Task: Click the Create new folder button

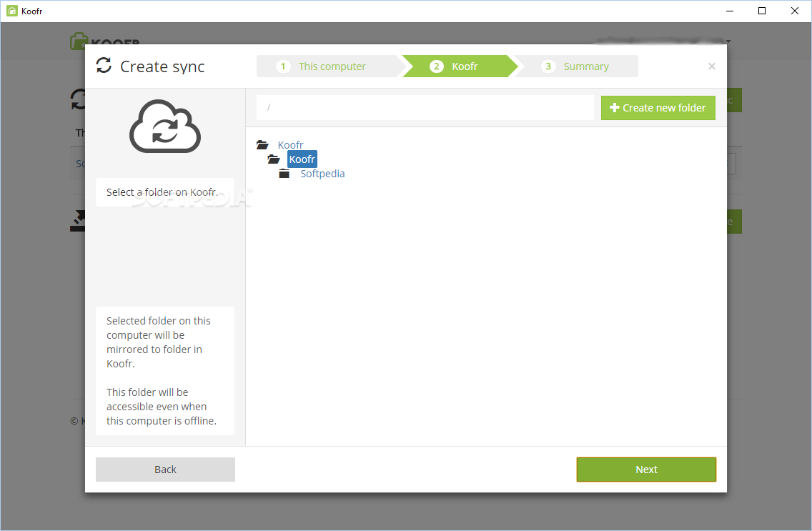Action: click(658, 108)
